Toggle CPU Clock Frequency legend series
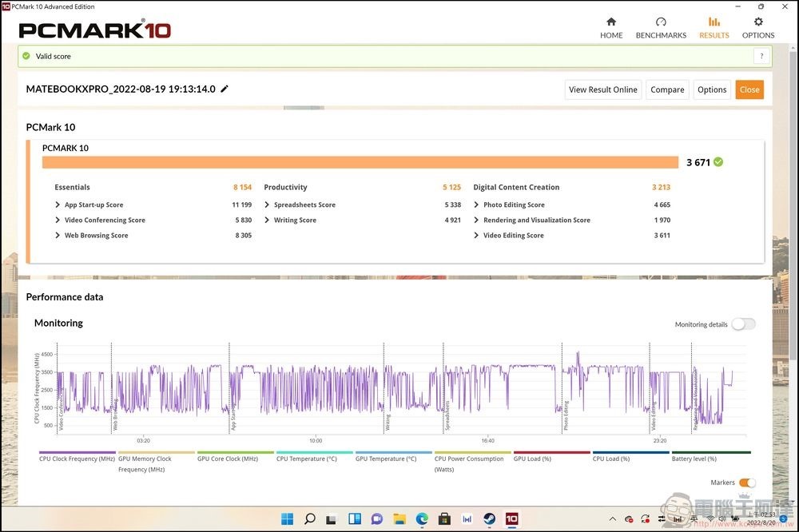 tap(77, 459)
